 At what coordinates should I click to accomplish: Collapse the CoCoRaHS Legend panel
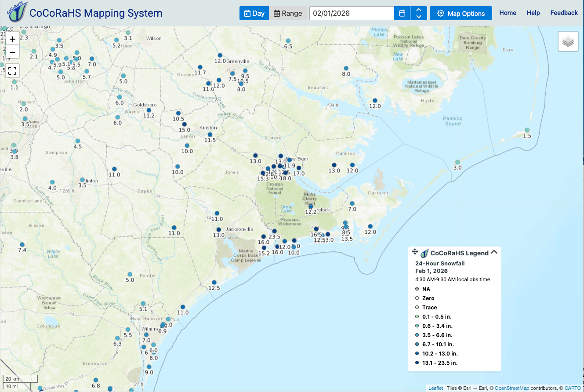[494, 252]
